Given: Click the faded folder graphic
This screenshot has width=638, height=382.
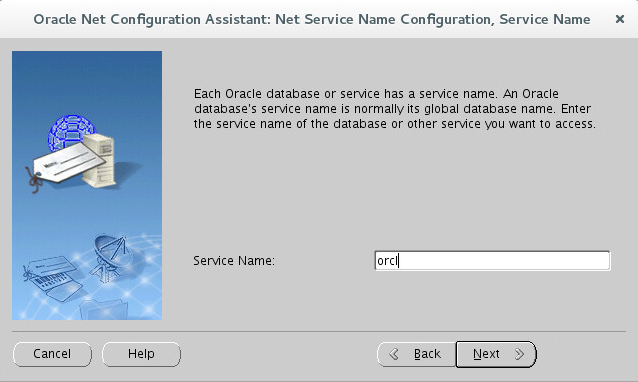Looking at the screenshot, I should pos(103,309).
